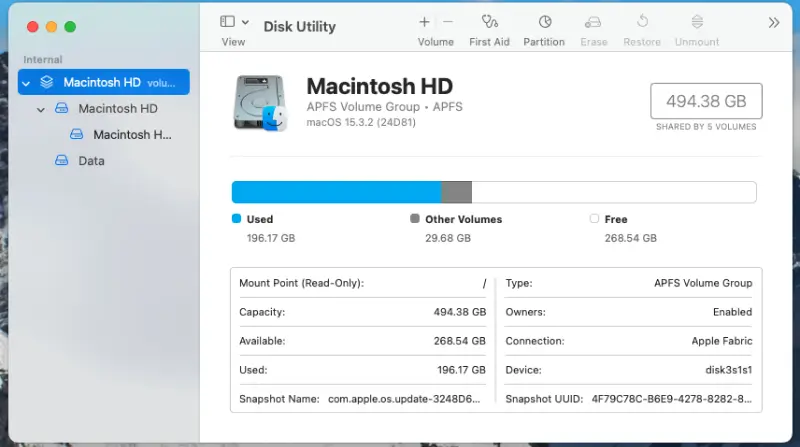Click 'SHARED BY 5 VOLUMES' caption
The height and width of the screenshot is (447, 800).
click(x=706, y=127)
